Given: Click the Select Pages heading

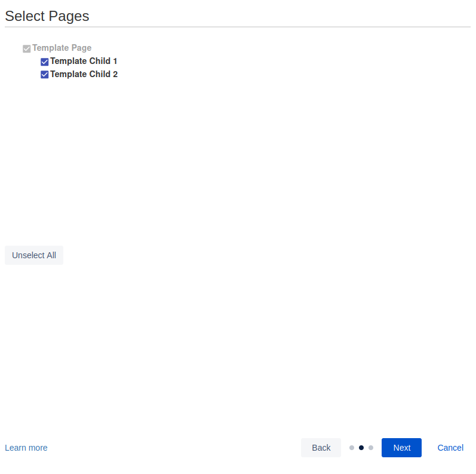Looking at the screenshot, I should tap(47, 16).
